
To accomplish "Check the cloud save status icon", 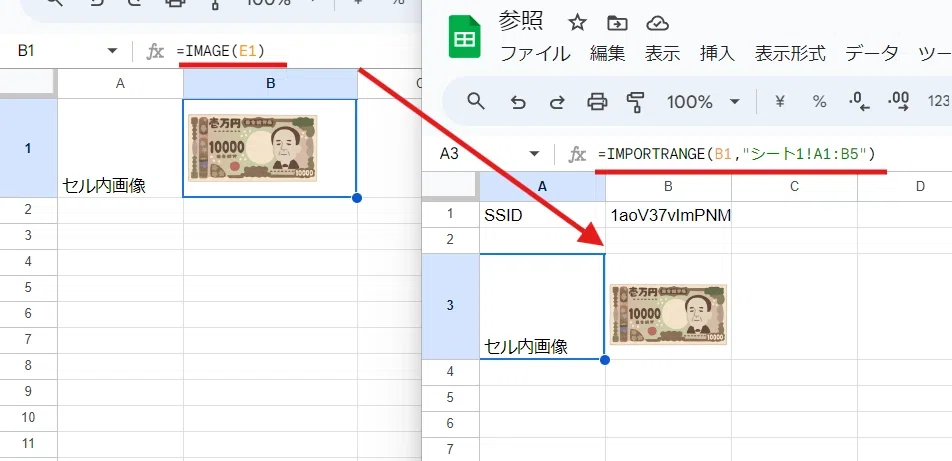I will tap(658, 23).
